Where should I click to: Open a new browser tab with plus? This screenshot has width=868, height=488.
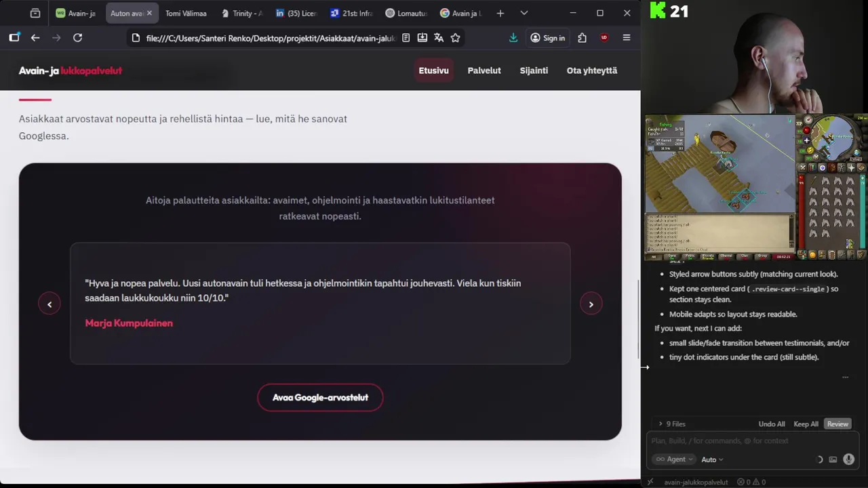click(x=500, y=13)
